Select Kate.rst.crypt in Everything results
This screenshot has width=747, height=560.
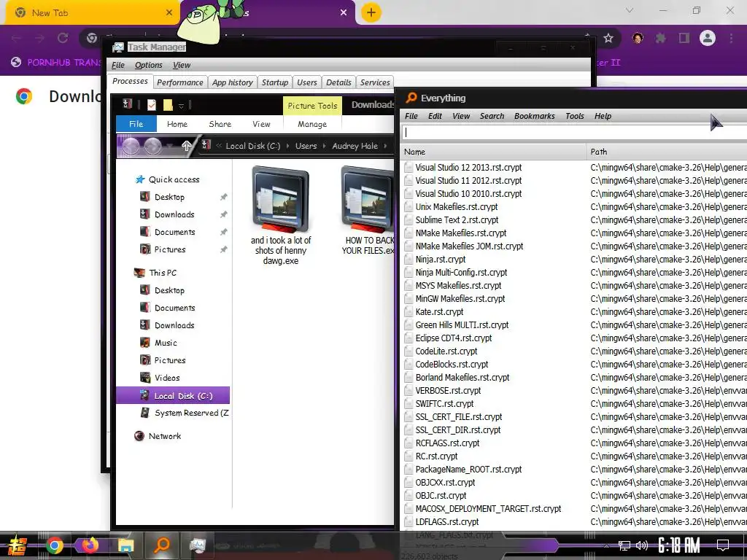click(x=439, y=312)
